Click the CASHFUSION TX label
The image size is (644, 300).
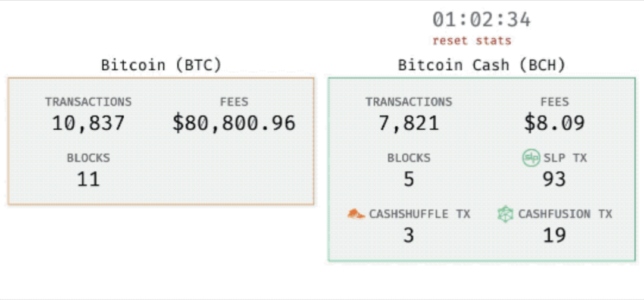[565, 214]
